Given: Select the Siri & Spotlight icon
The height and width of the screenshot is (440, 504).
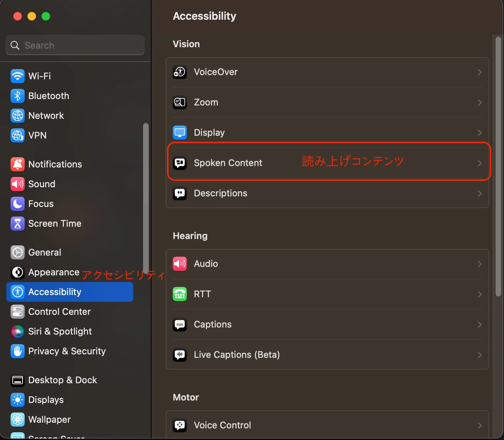Looking at the screenshot, I should [18, 331].
